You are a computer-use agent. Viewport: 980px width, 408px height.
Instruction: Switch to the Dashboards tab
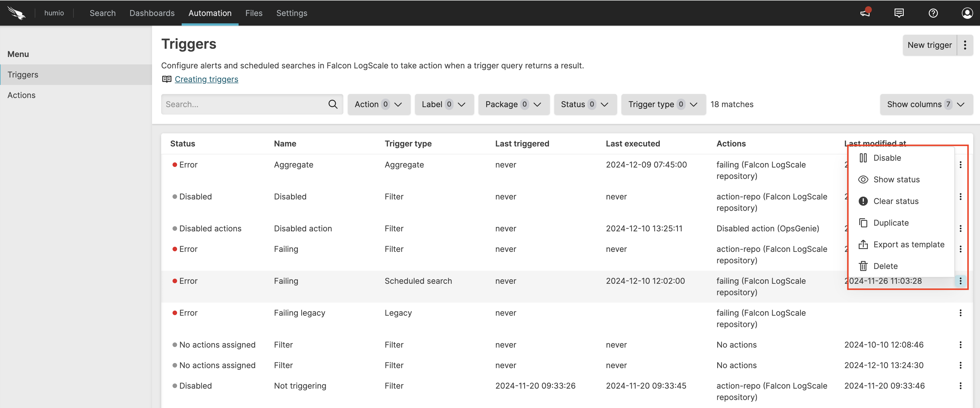[x=152, y=13]
